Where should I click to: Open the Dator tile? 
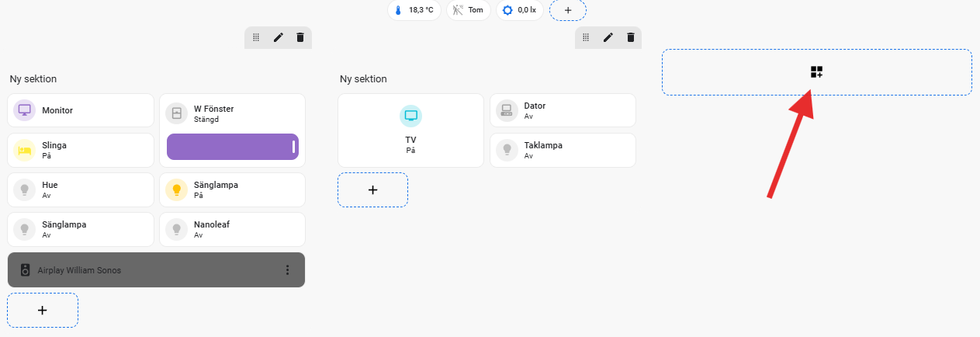pos(563,110)
